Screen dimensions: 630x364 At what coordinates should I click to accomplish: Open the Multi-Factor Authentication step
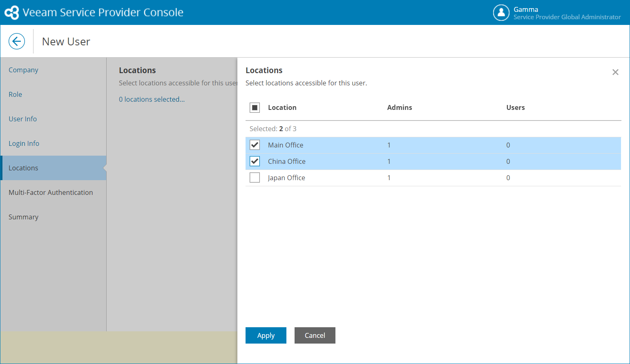[51, 192]
